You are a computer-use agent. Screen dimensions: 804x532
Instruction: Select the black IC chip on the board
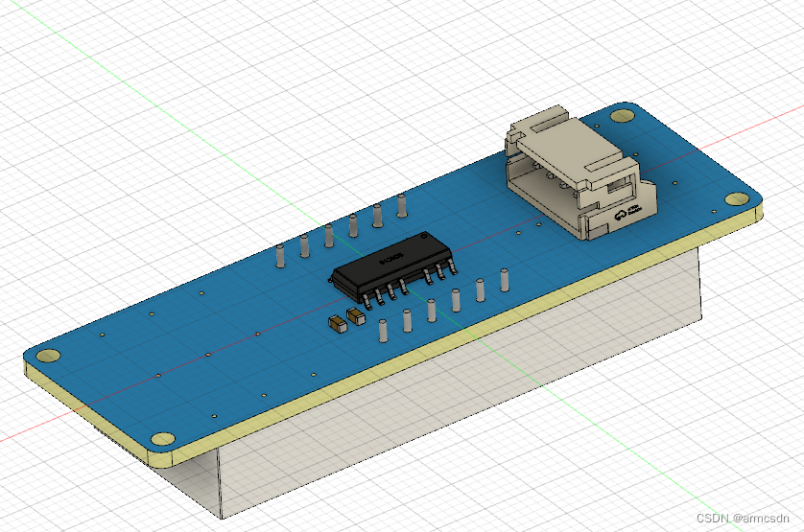pyautogui.click(x=392, y=266)
